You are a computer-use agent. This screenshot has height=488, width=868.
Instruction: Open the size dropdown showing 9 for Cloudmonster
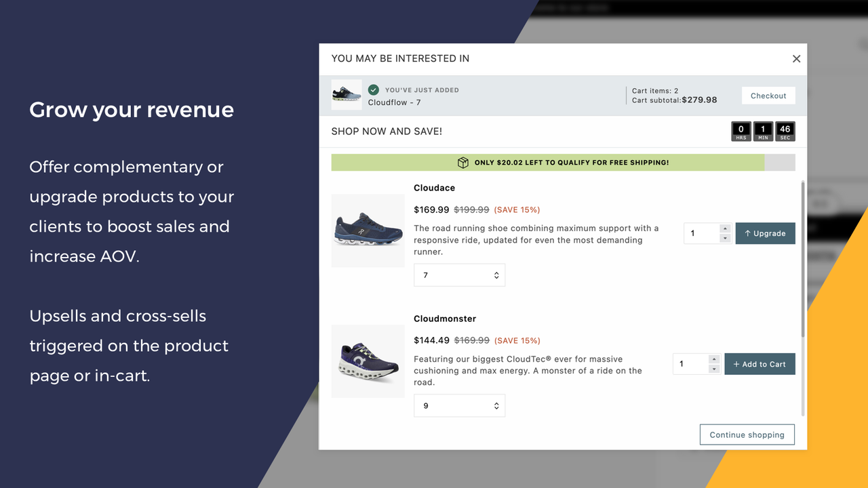459,405
